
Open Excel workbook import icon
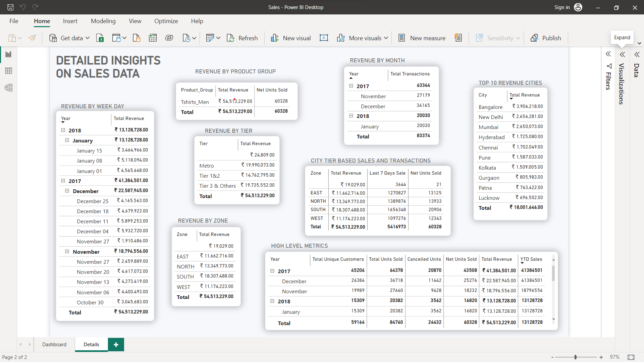point(100,38)
